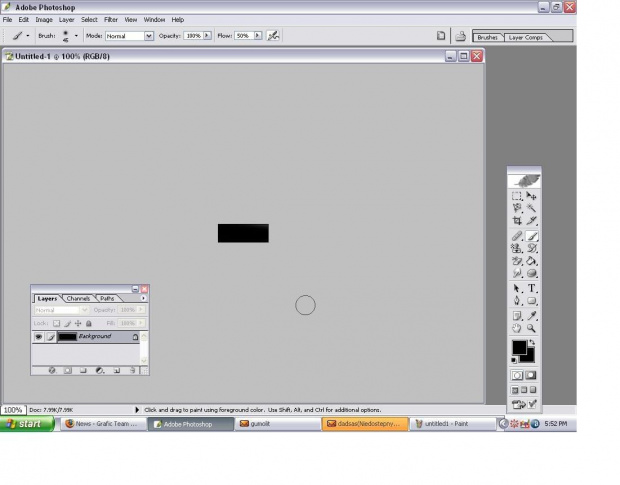Screen dimensions: 620x485
Task: Select the Pen tool
Action: coord(517,301)
